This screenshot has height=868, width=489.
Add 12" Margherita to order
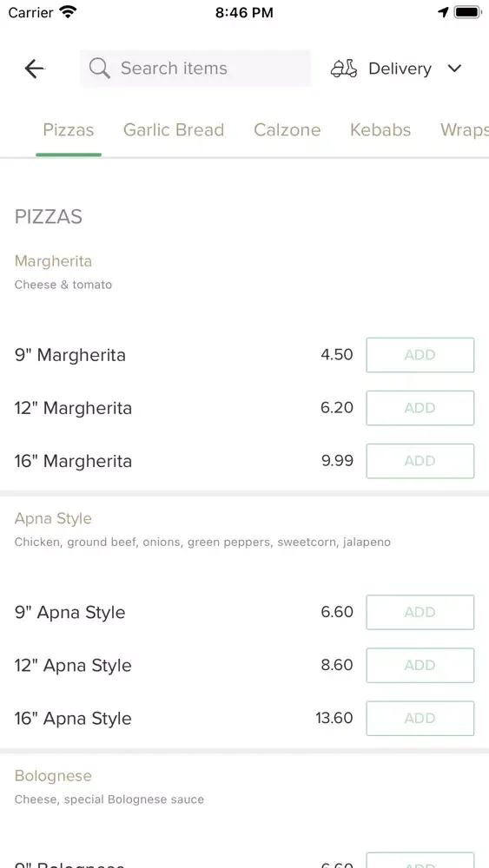pos(420,408)
